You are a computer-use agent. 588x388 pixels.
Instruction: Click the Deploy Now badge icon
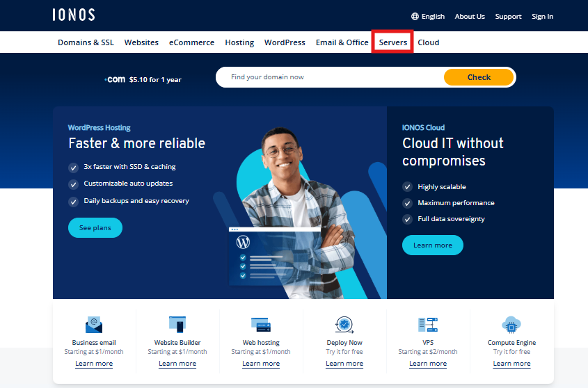tap(344, 325)
